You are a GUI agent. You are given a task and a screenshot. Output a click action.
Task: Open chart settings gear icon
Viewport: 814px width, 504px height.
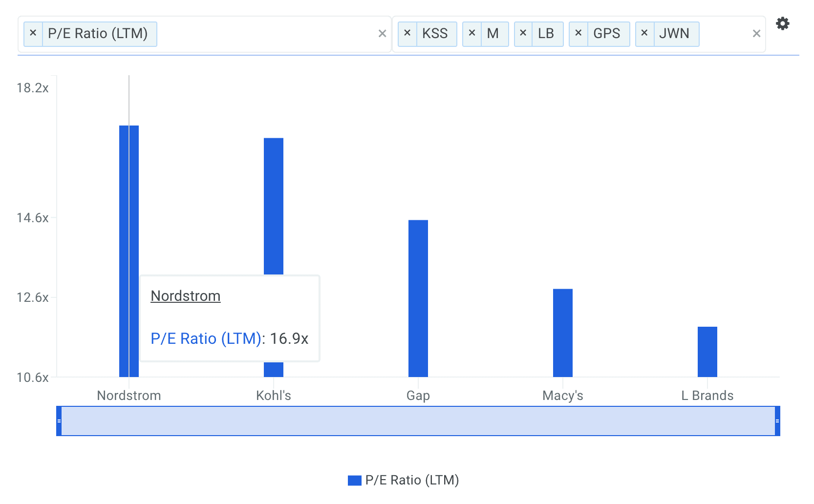coord(782,23)
